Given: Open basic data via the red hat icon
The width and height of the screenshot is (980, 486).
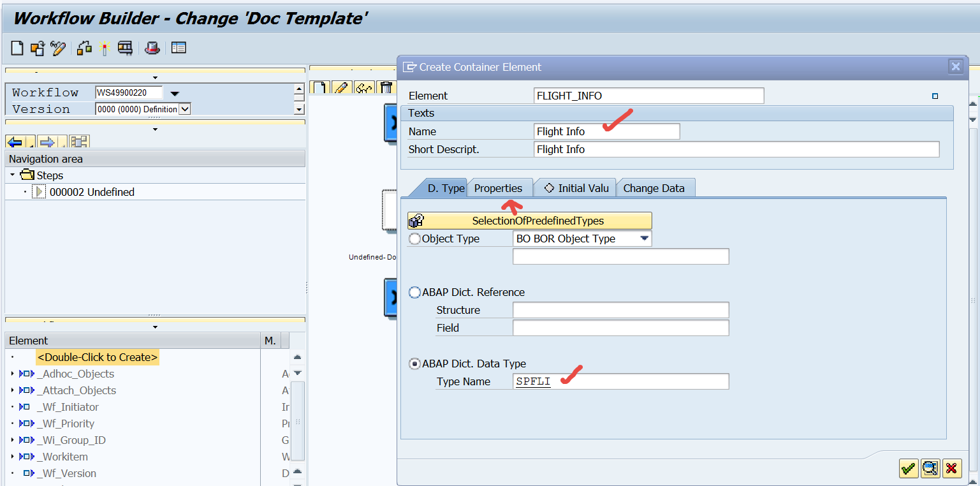Looking at the screenshot, I should (152, 48).
